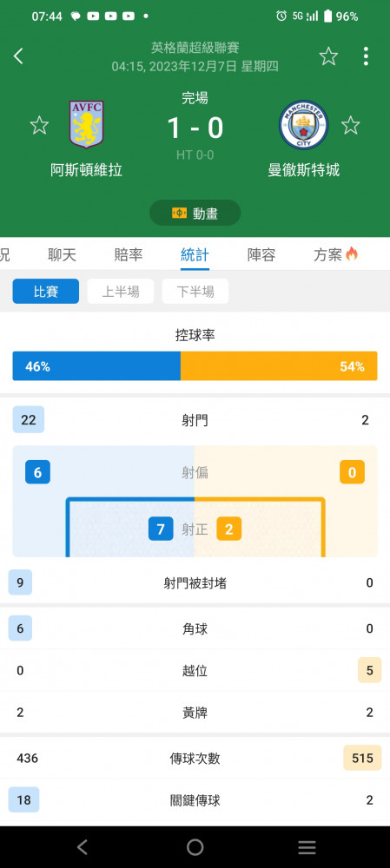The height and width of the screenshot is (868, 390).
Task: Open the 動畫 live animation button
Action: (195, 214)
